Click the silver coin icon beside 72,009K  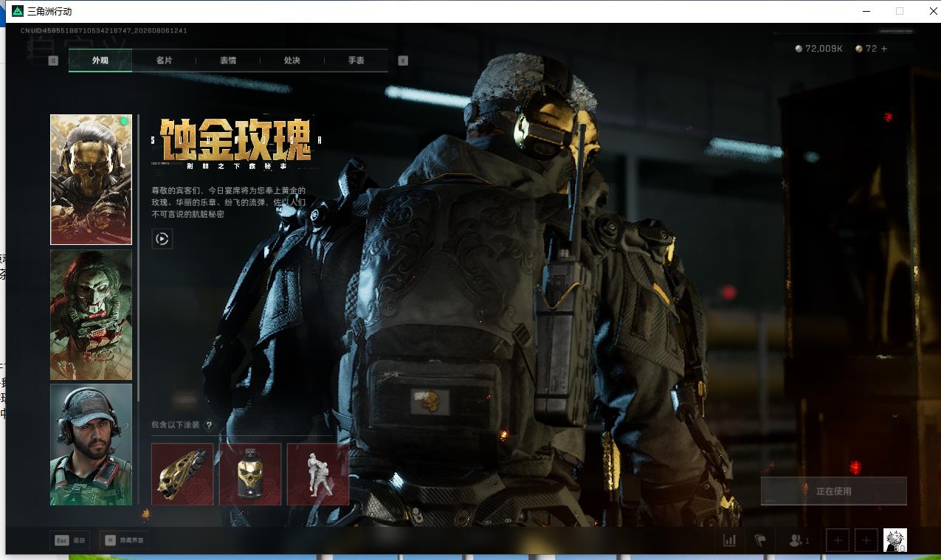[799, 49]
